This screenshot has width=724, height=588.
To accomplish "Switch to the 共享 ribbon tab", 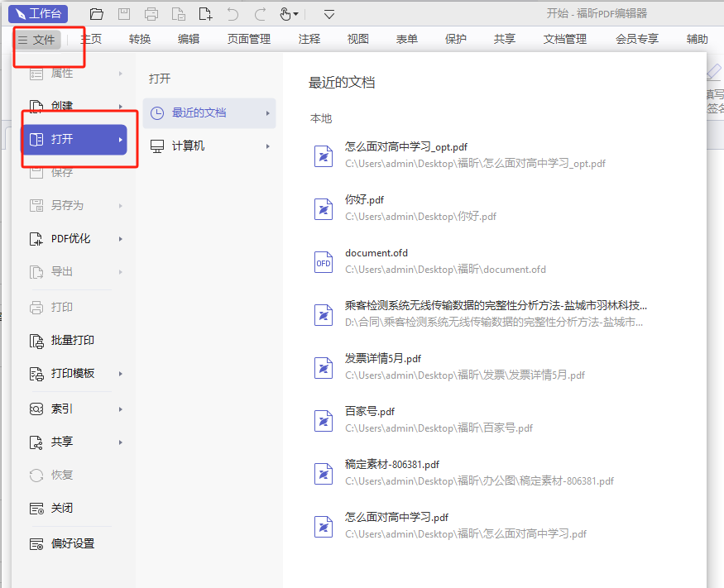I will 505,39.
